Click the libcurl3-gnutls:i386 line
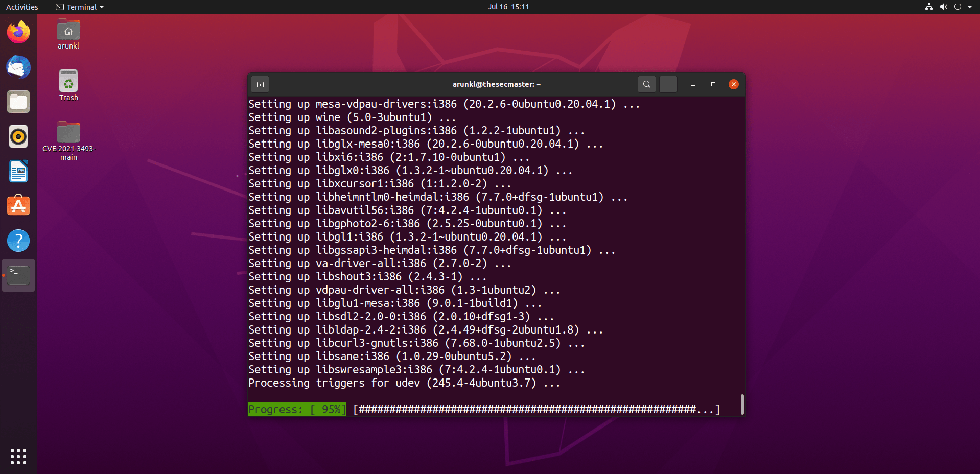Screen dimensions: 980x474 click(x=417, y=343)
